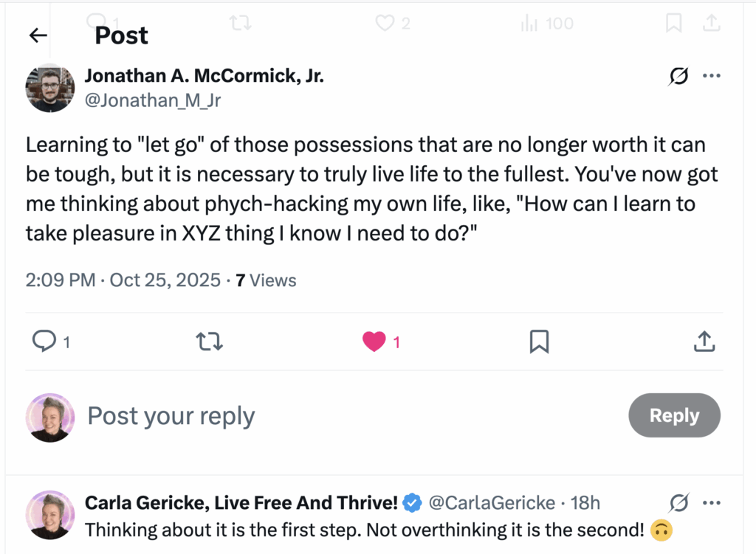
Task: Open more options menu on Carla's reply
Action: point(711,503)
